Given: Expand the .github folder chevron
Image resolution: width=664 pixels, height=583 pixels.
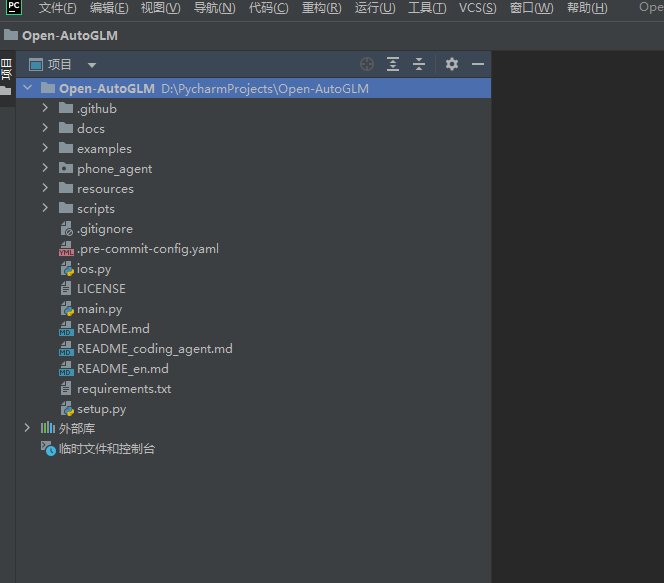Looking at the screenshot, I should pyautogui.click(x=45, y=108).
